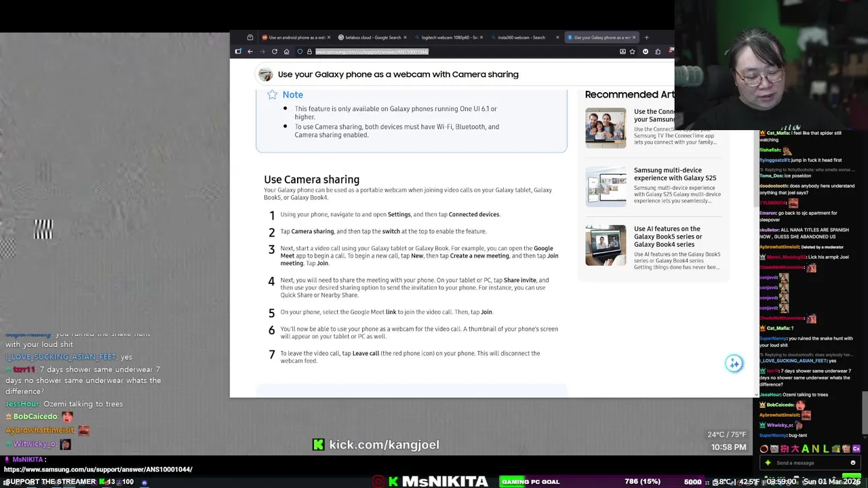Open skulletor username in chat

pos(770,230)
